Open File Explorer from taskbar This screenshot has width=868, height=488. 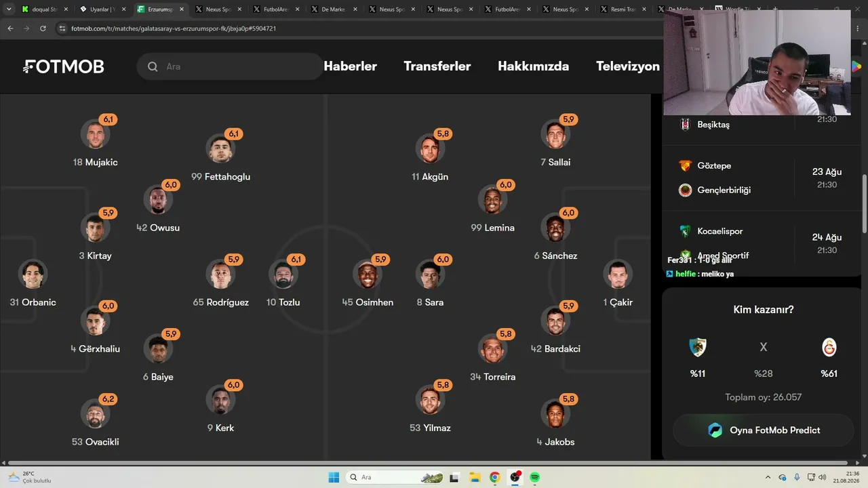475,478
